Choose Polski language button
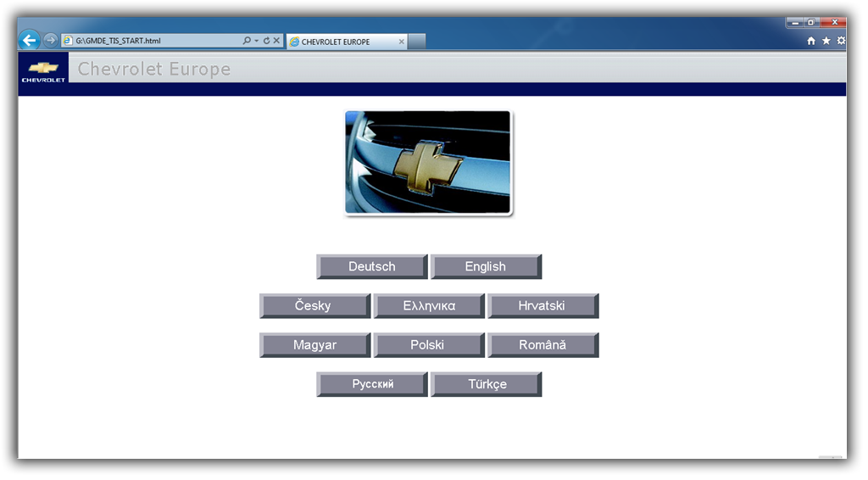This screenshot has height=480, width=868. click(x=429, y=345)
